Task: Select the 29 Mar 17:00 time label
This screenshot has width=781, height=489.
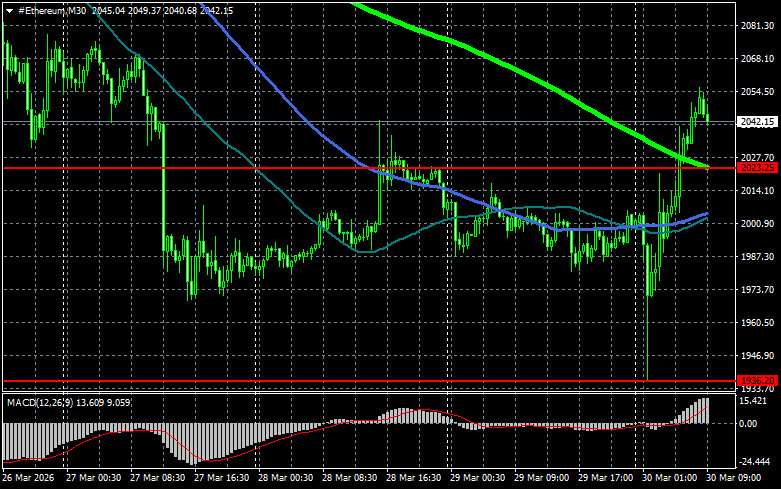Action: point(606,478)
